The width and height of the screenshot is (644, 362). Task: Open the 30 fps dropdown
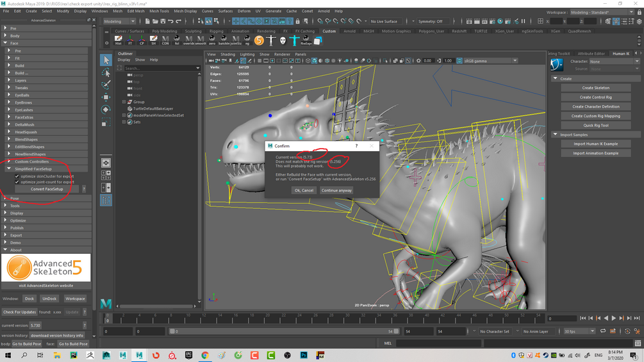pos(579,331)
